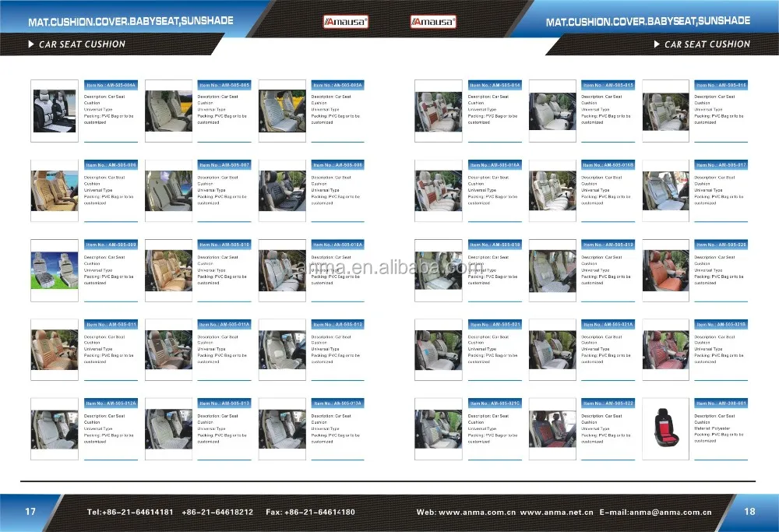Click the left Amausa logo

[345, 22]
